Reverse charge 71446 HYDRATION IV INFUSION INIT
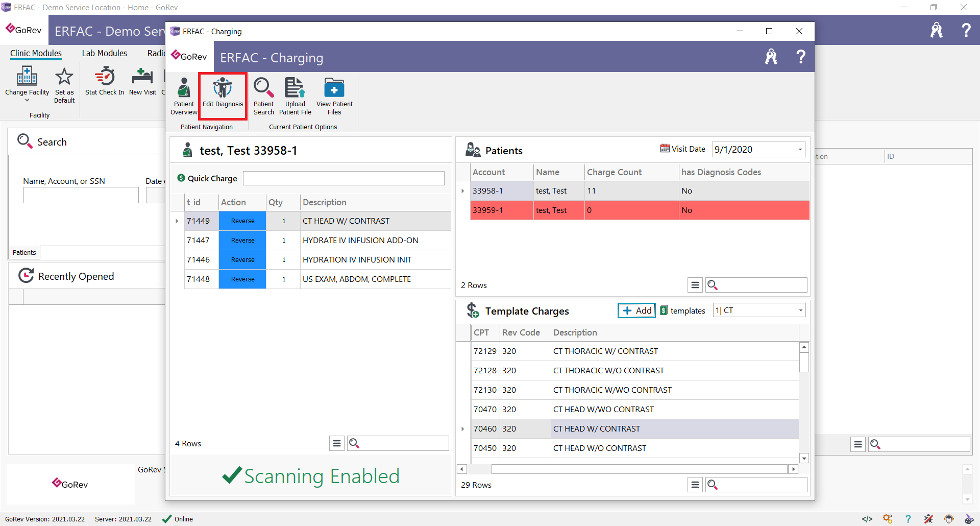The height and width of the screenshot is (526, 980). 242,260
